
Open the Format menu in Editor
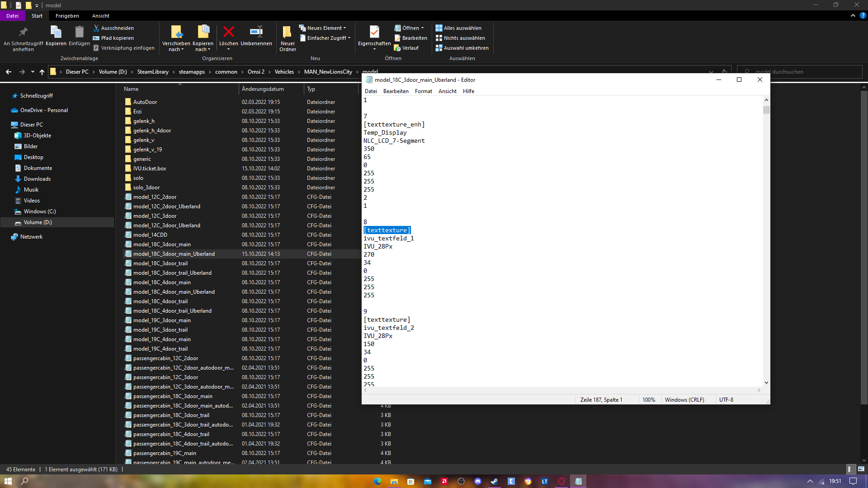pyautogui.click(x=423, y=91)
